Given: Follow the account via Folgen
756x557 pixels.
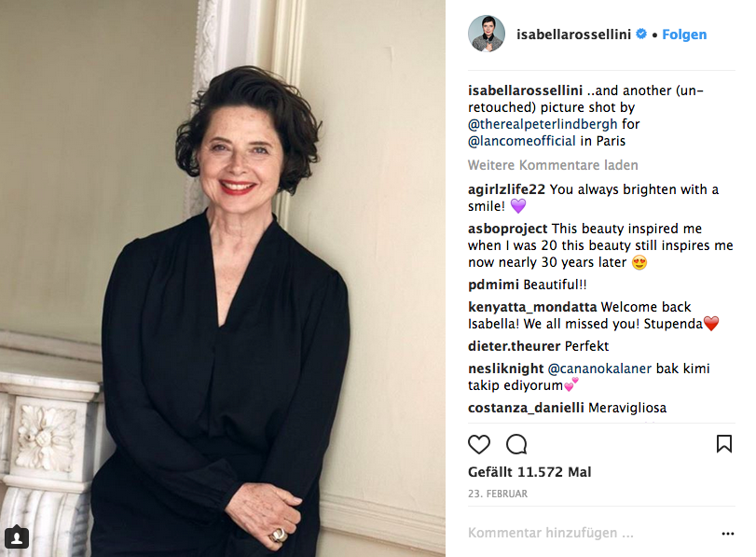Looking at the screenshot, I should (684, 35).
